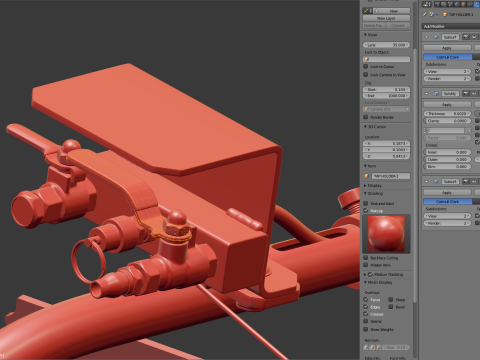The height and width of the screenshot is (360, 480).
Task: Enable Show Weights checkbox
Action: coord(366,329)
